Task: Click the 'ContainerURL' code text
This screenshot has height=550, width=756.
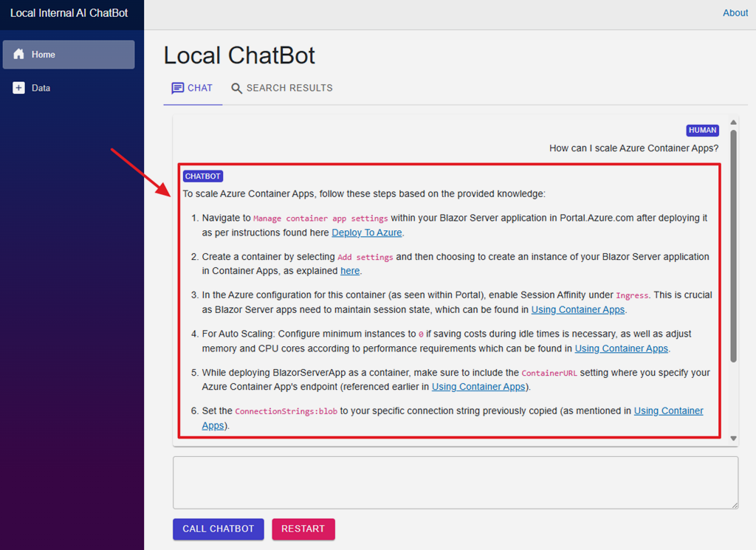Action: point(549,373)
